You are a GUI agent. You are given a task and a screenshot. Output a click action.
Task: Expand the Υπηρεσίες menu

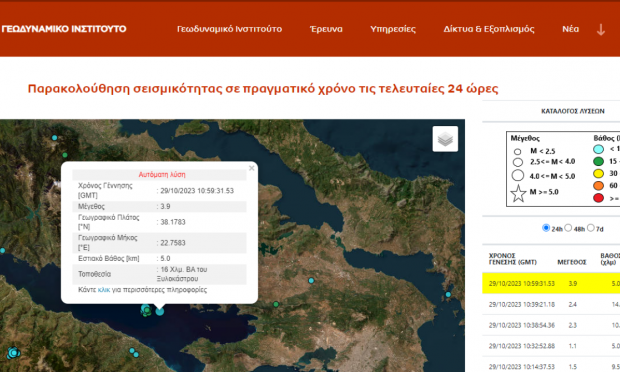pos(393,29)
